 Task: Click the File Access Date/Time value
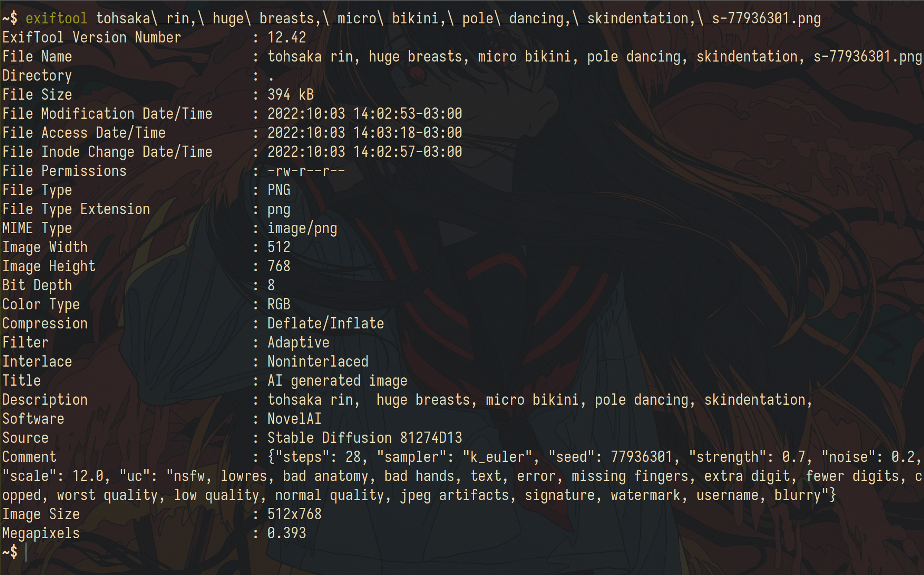click(364, 133)
